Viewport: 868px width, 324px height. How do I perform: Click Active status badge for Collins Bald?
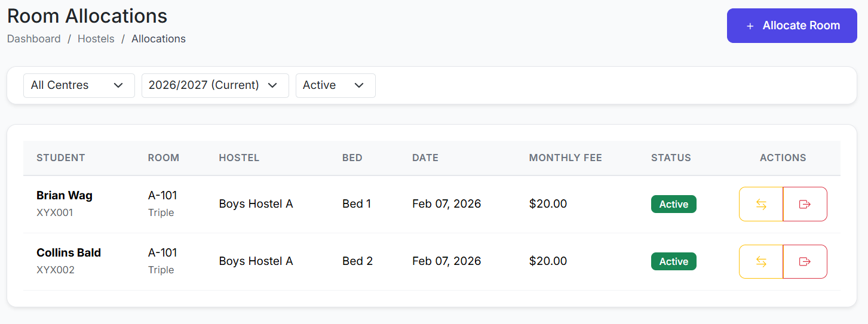pos(673,261)
